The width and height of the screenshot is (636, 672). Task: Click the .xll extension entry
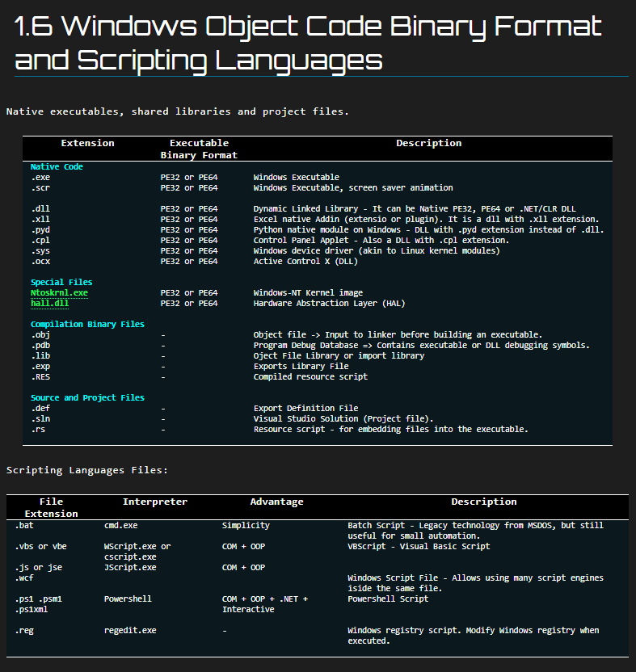pos(40,220)
